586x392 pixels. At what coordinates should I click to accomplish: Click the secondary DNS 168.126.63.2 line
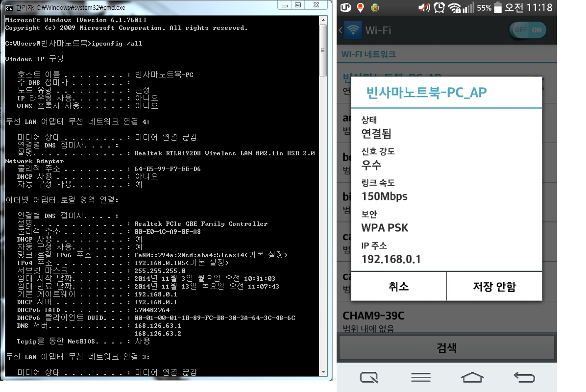point(157,334)
